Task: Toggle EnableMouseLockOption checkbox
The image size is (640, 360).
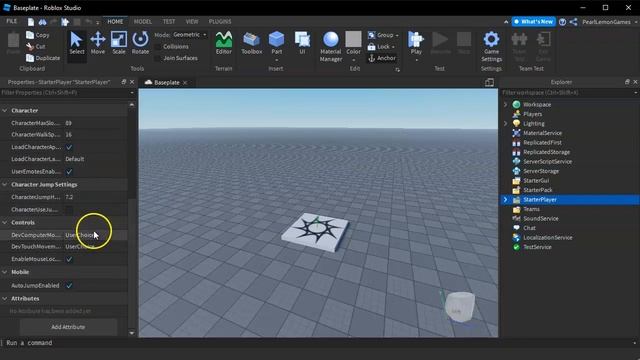Action: (x=69, y=259)
